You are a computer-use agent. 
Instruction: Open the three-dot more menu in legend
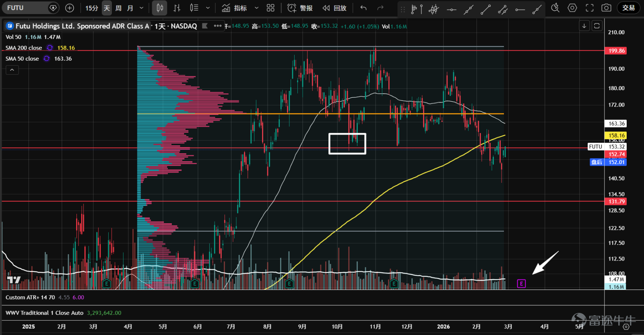(x=218, y=26)
